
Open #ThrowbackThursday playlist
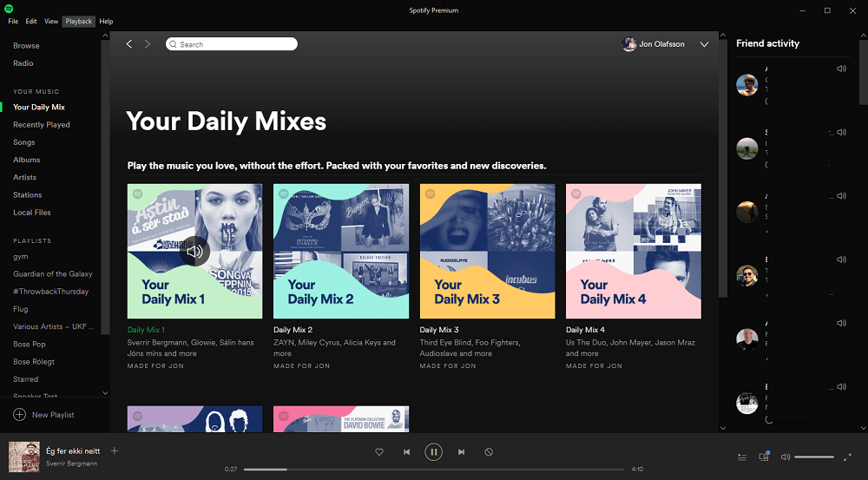pyautogui.click(x=50, y=291)
